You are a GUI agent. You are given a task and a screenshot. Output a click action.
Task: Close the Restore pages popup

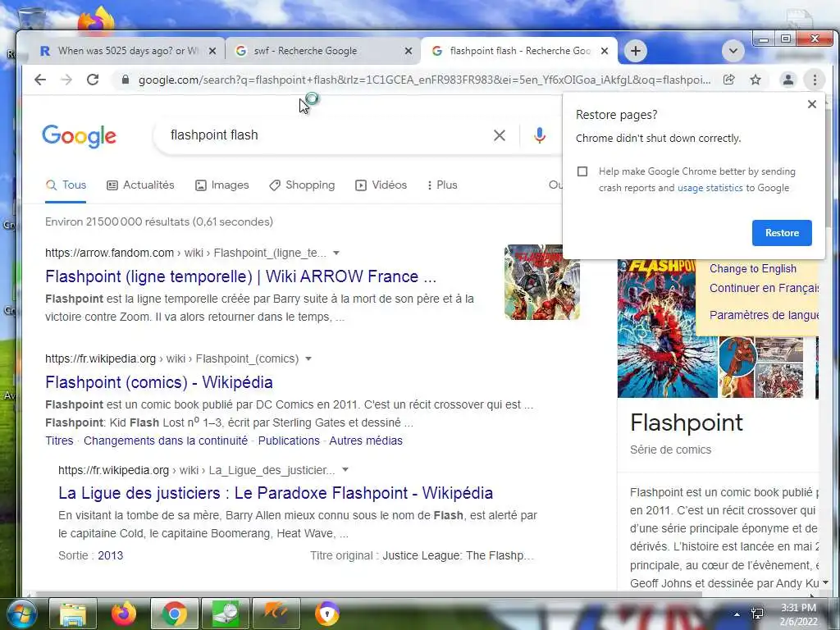(x=812, y=104)
